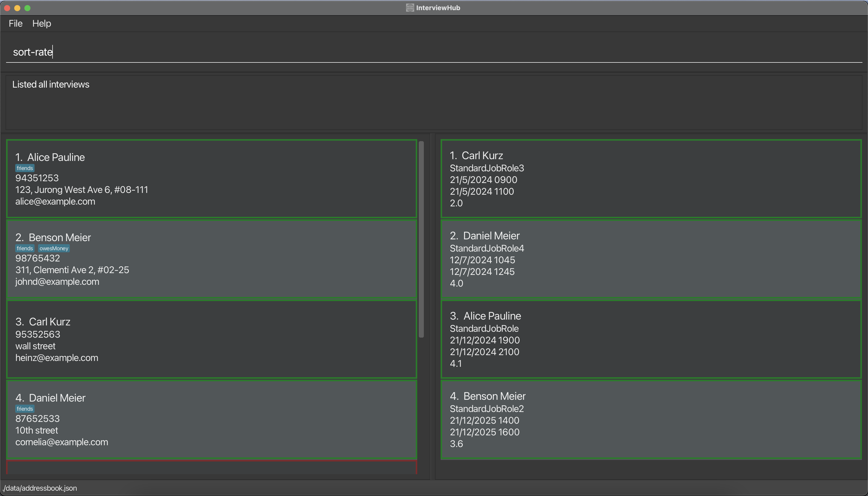Click start time 21/12/2025 1400
Image resolution: width=868 pixels, height=496 pixels.
coord(485,420)
